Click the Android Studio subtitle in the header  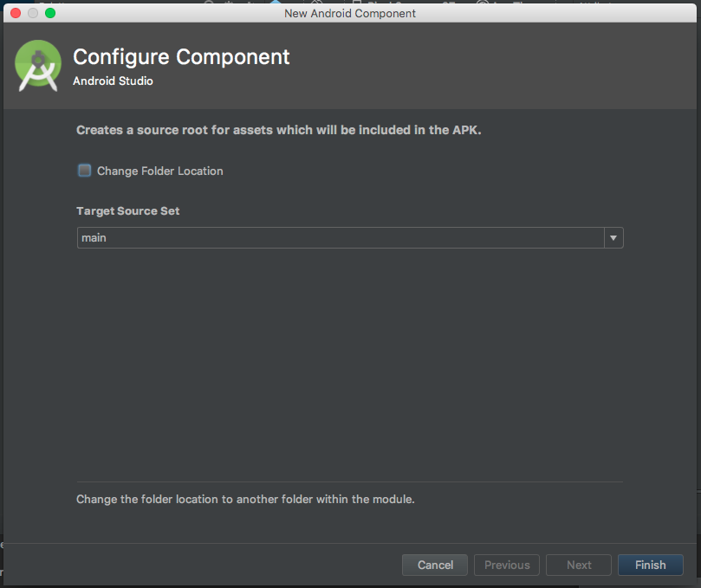click(113, 81)
